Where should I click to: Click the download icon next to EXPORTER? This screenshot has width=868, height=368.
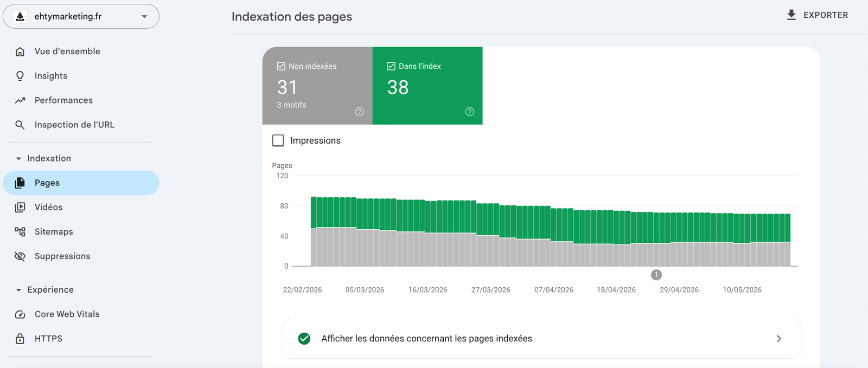(792, 15)
